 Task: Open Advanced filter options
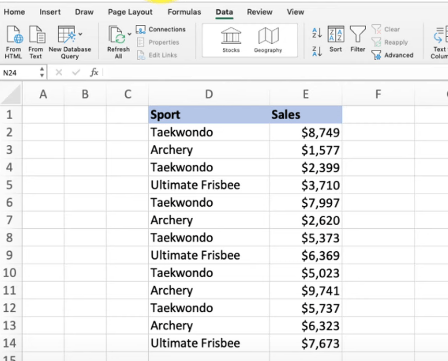coord(392,55)
